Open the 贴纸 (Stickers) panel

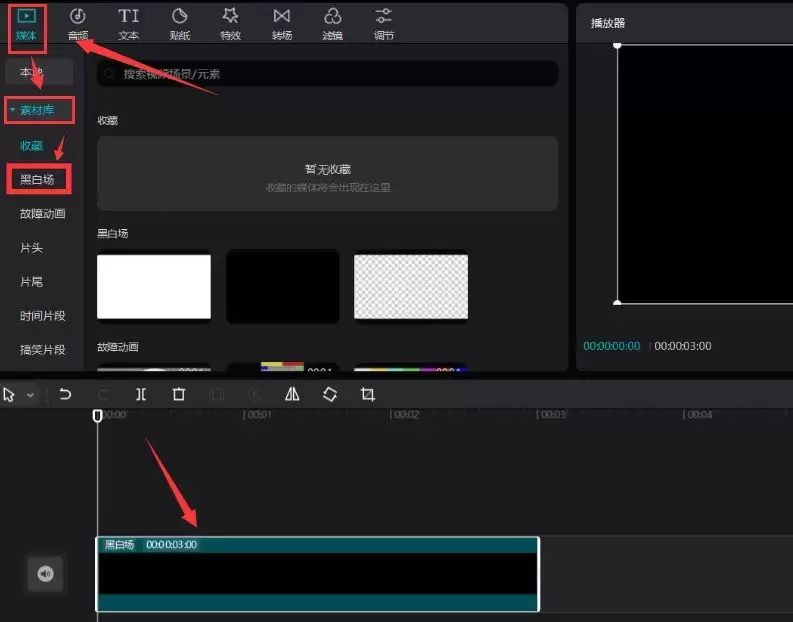click(180, 24)
